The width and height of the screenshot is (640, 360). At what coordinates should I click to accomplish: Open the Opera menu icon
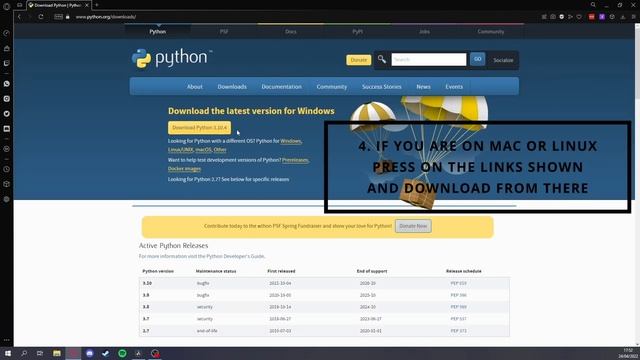tap(7, 6)
